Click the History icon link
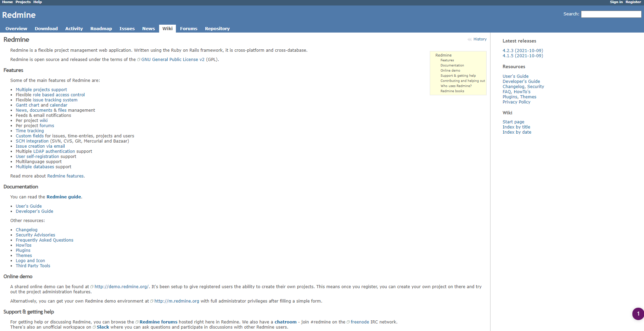This screenshot has height=331, width=644. click(x=477, y=39)
